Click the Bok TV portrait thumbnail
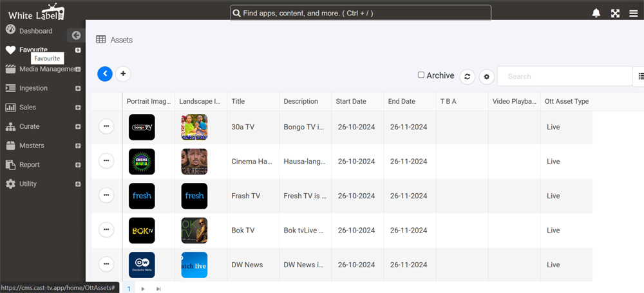644x293 pixels. (142, 231)
